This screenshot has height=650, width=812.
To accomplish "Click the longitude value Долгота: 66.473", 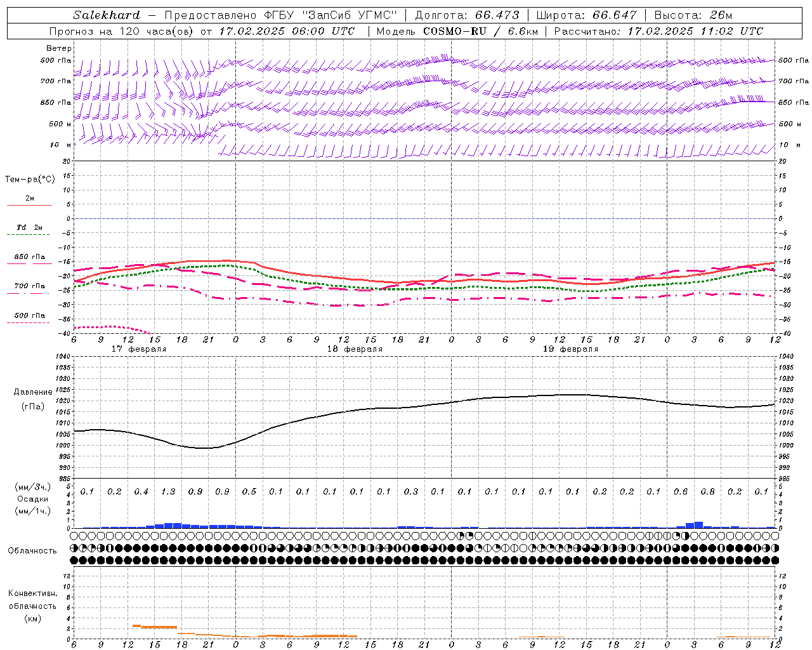I will point(467,15).
